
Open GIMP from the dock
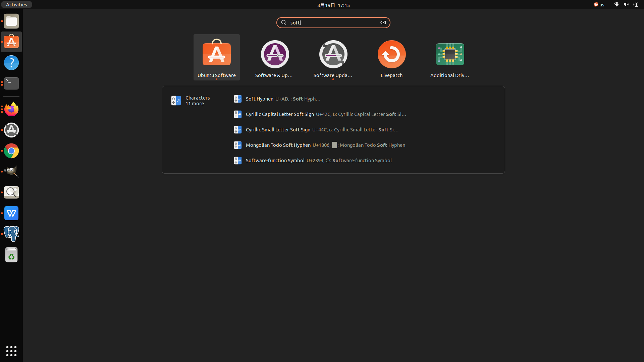11,172
